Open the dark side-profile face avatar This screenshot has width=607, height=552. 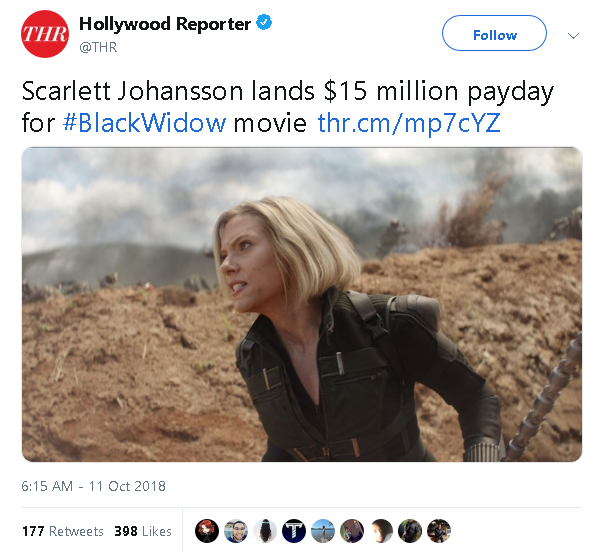click(x=381, y=531)
